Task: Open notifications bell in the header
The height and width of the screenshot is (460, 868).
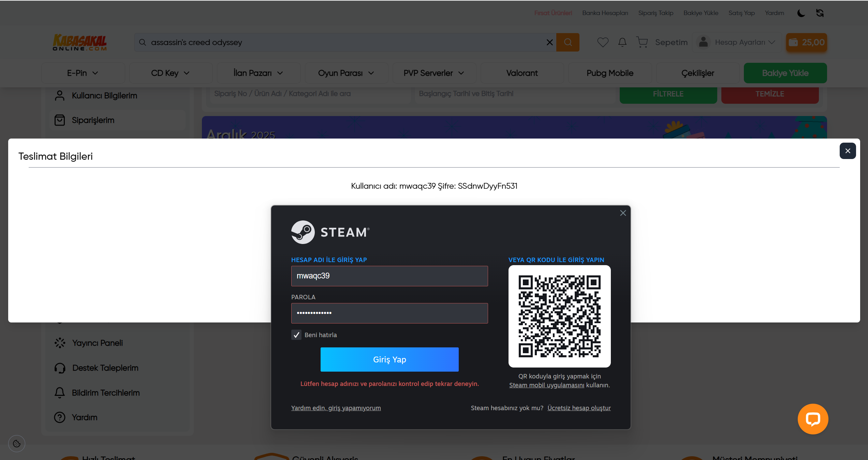Action: 622,42
